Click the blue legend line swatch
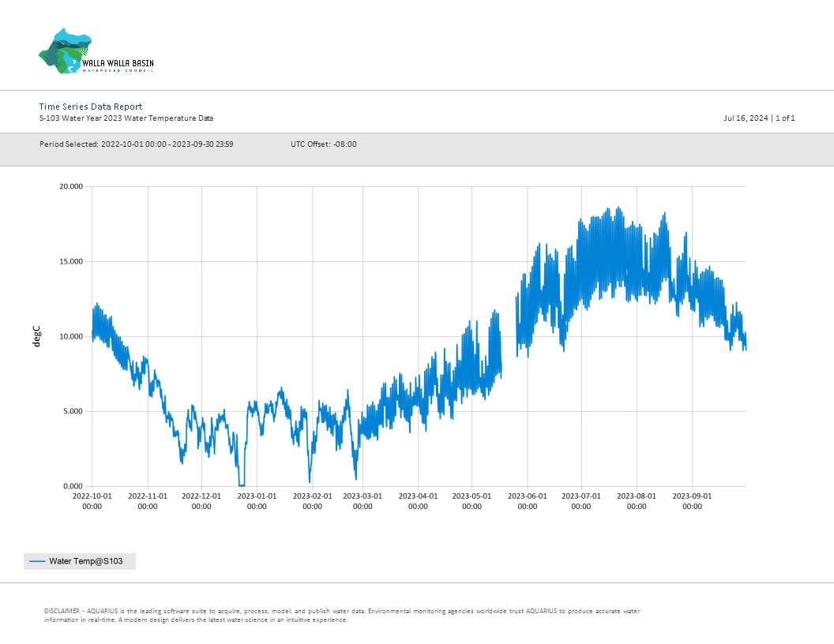The width and height of the screenshot is (834, 644). pos(37,561)
